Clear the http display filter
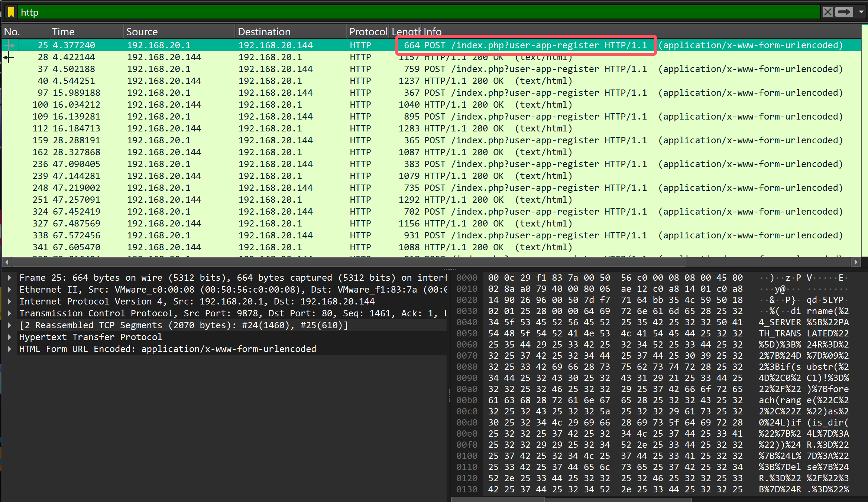868x502 pixels. [x=827, y=12]
